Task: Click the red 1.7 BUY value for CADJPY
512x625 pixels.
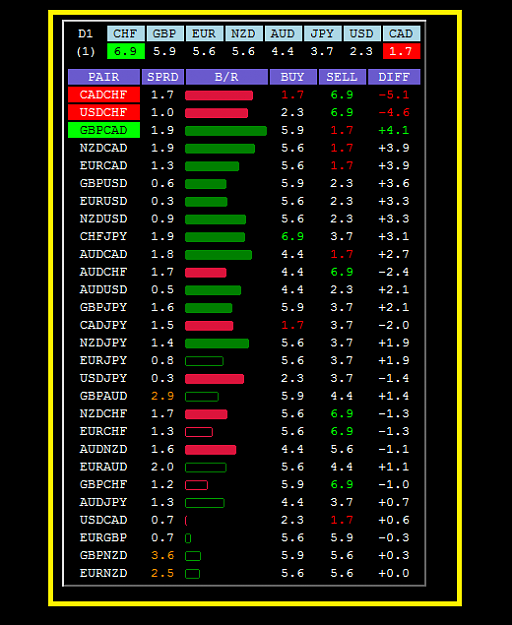Action: point(293,325)
